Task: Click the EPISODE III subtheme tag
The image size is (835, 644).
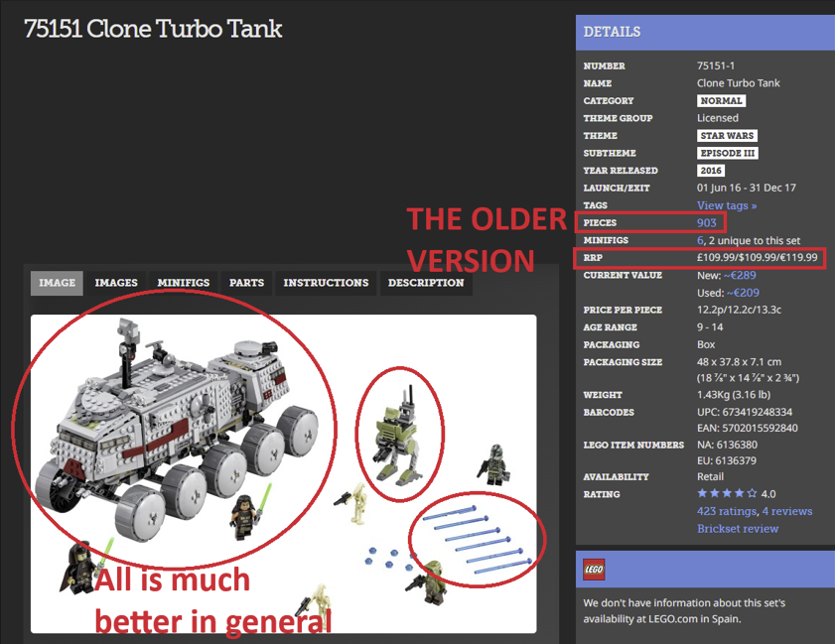Action: click(x=728, y=153)
